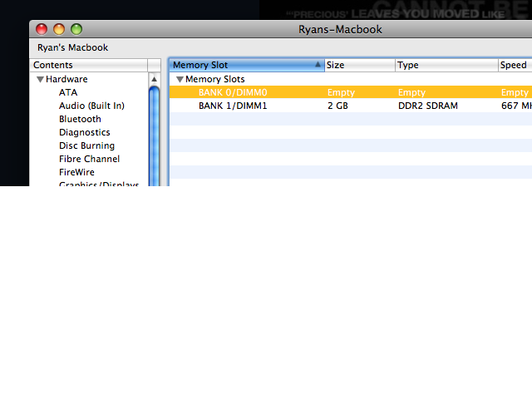Toggle sort direction arrow in Memory Slot header

coord(318,64)
